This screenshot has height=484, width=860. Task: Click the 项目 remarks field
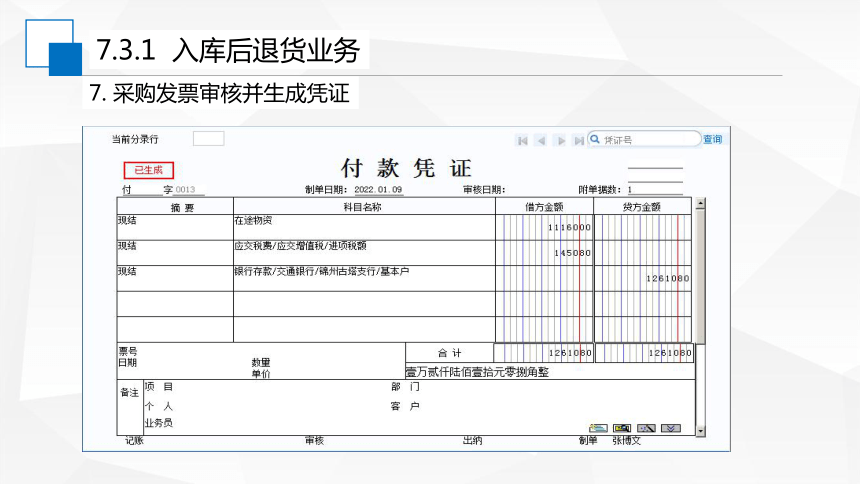pos(159,386)
